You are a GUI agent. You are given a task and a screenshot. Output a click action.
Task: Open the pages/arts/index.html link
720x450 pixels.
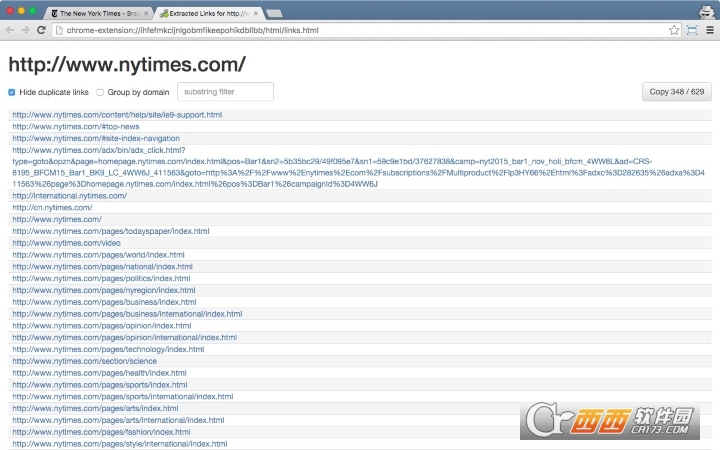(x=96, y=409)
